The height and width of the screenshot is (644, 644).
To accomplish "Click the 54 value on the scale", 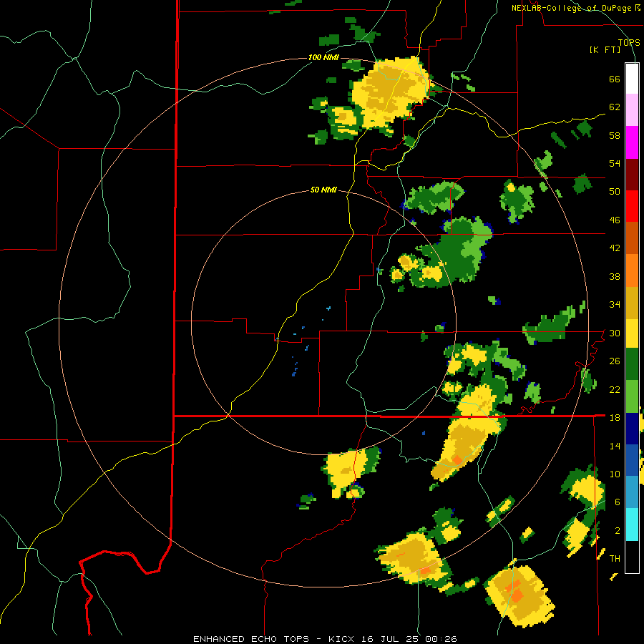I will pyautogui.click(x=615, y=163).
